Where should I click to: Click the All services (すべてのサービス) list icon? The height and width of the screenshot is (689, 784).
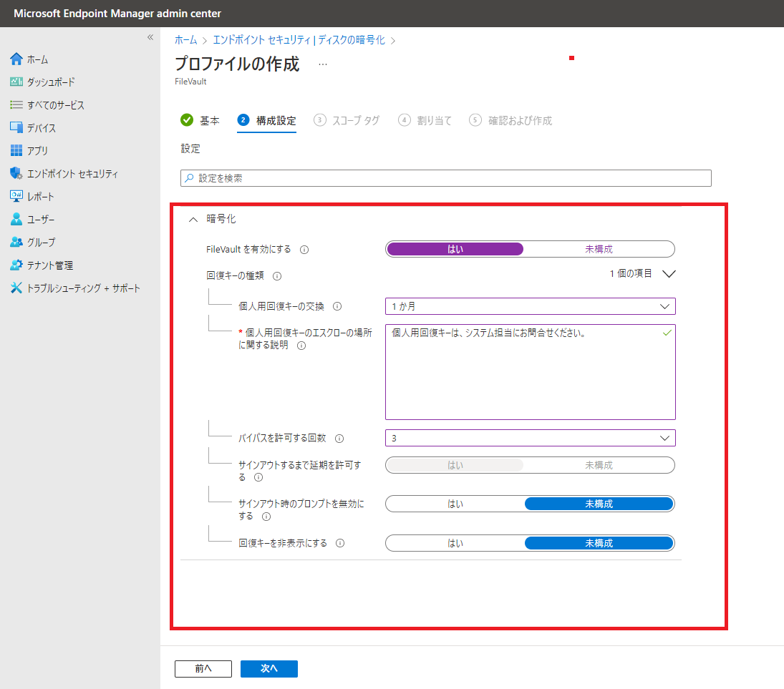[x=16, y=104]
